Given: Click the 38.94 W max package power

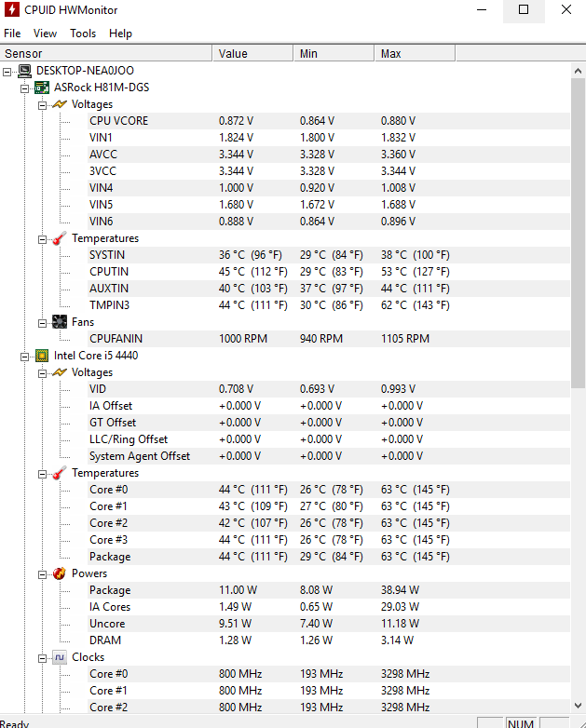Looking at the screenshot, I should (x=400, y=590).
